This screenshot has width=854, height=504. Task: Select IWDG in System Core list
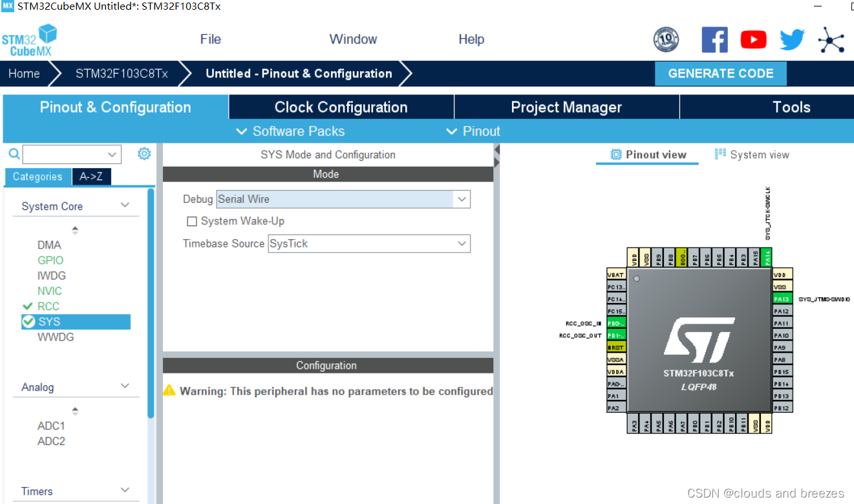(52, 275)
